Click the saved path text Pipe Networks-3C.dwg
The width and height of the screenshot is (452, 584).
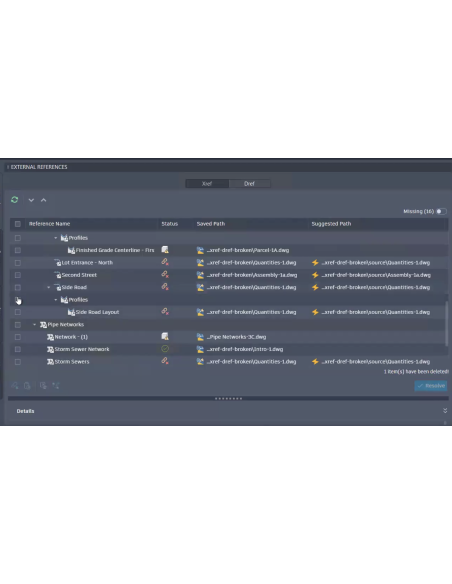(x=236, y=337)
